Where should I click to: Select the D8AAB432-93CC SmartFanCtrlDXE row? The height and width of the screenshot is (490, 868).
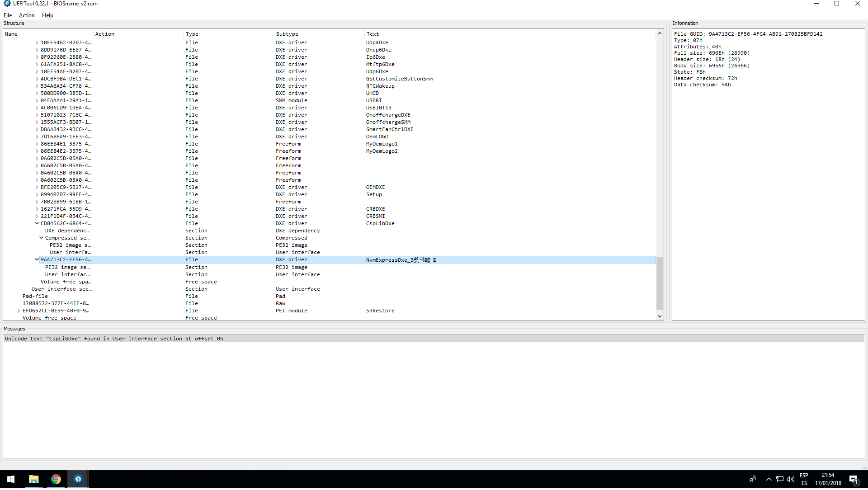tap(330, 130)
